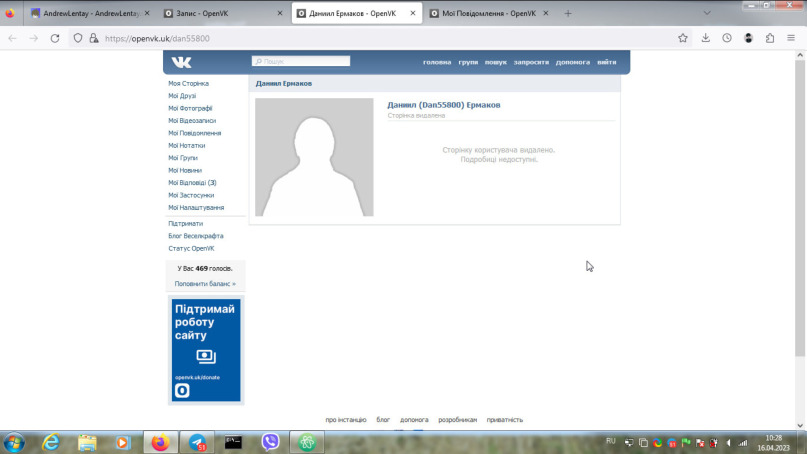Image resolution: width=807 pixels, height=454 pixels.
Task: Bookmark this page with the star icon
Action: click(x=683, y=38)
